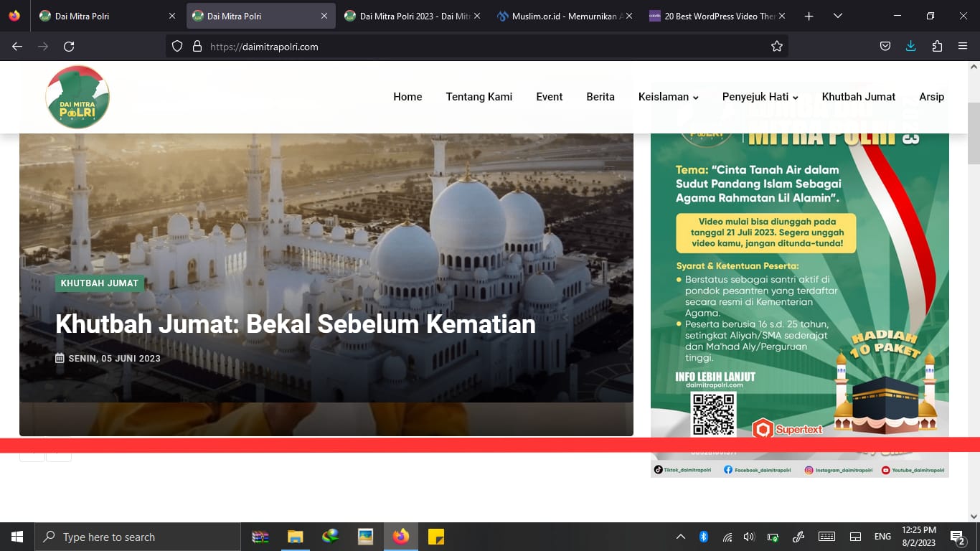980x551 pixels.
Task: Open the Tentang Kami menu item
Action: pos(479,97)
